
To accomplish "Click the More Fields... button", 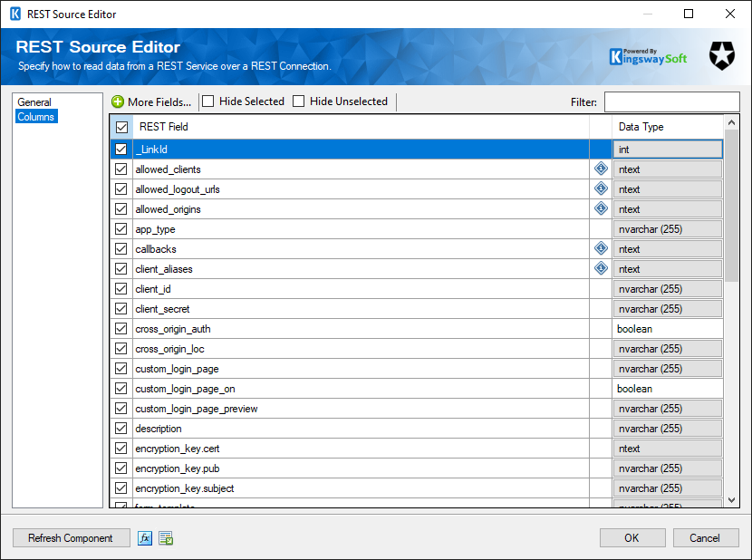I will [x=151, y=101].
